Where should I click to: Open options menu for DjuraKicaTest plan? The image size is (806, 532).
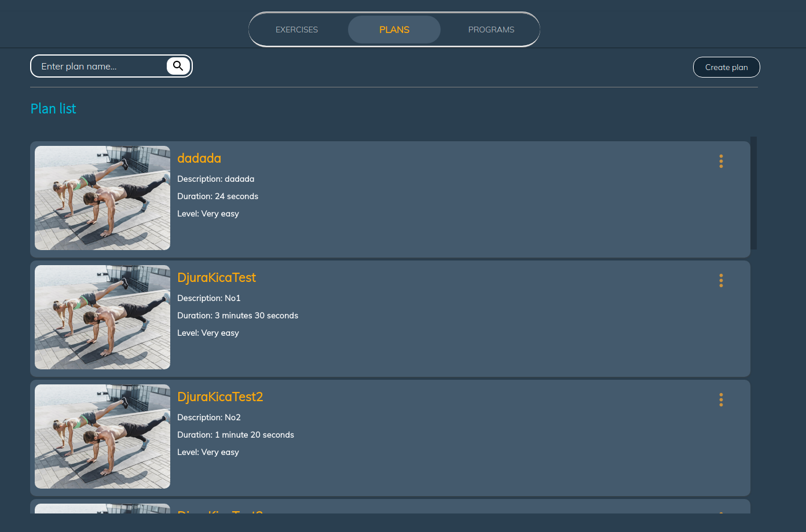(721, 280)
